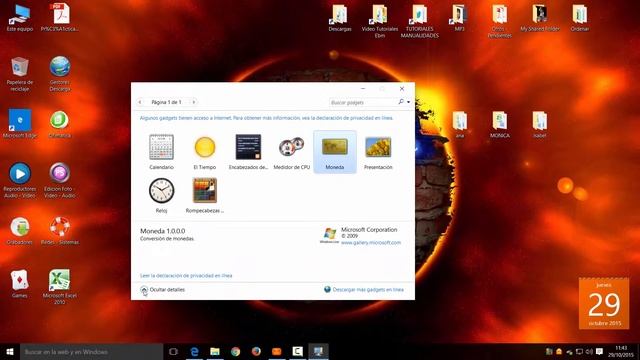Select the Rompecabezas puzzle gadget

(204, 195)
